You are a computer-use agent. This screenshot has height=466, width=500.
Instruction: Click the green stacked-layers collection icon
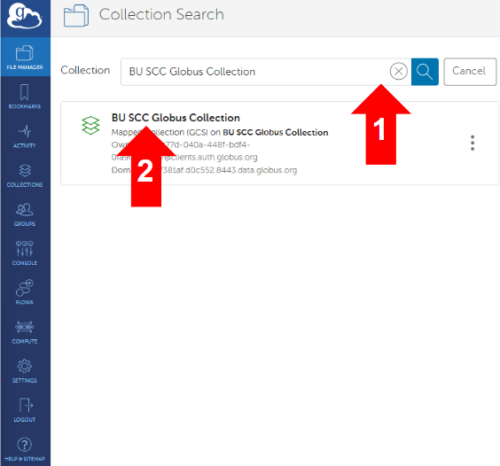[x=91, y=125]
